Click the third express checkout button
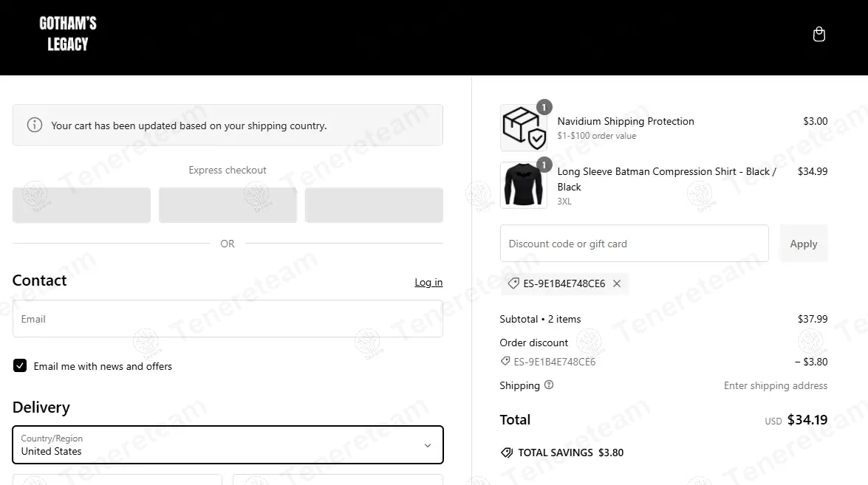The image size is (868, 485). (374, 204)
